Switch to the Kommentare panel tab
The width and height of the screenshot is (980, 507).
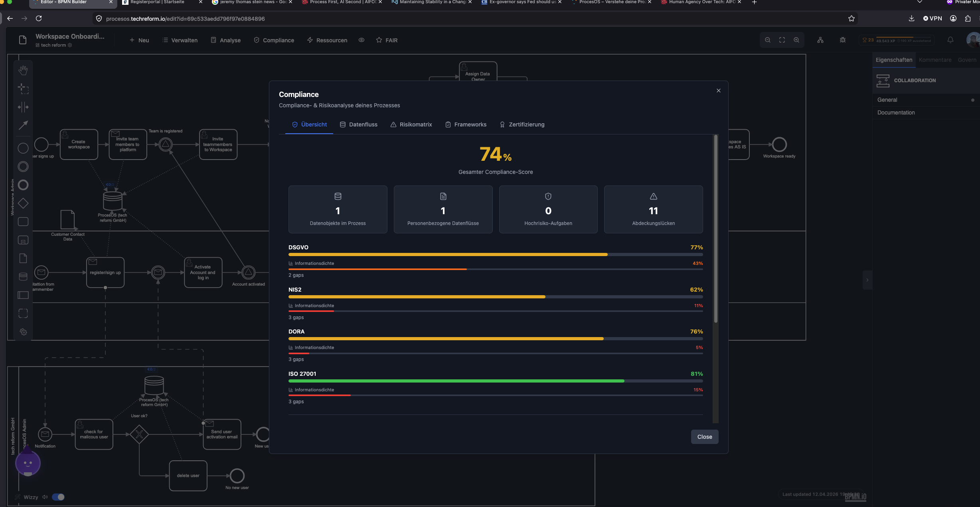point(935,60)
